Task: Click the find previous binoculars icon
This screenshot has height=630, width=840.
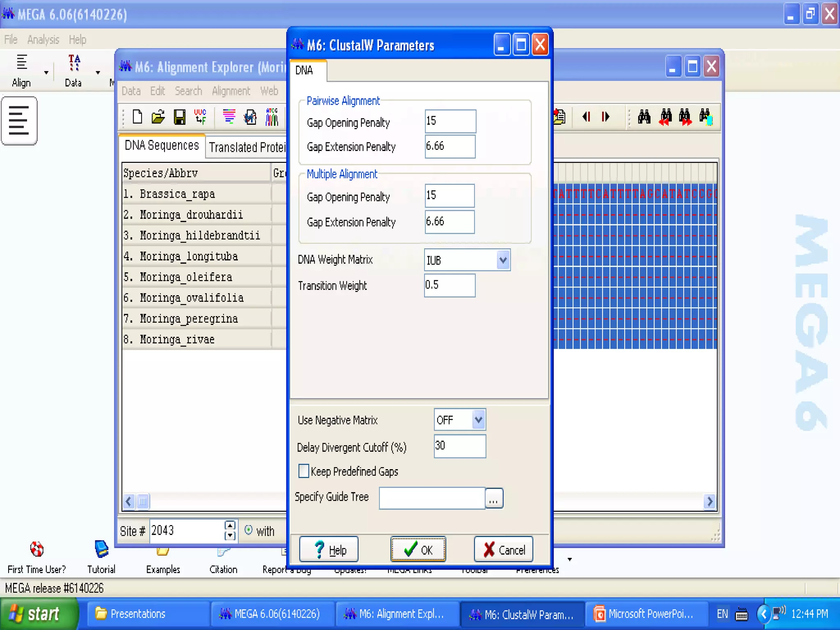Action: [665, 117]
